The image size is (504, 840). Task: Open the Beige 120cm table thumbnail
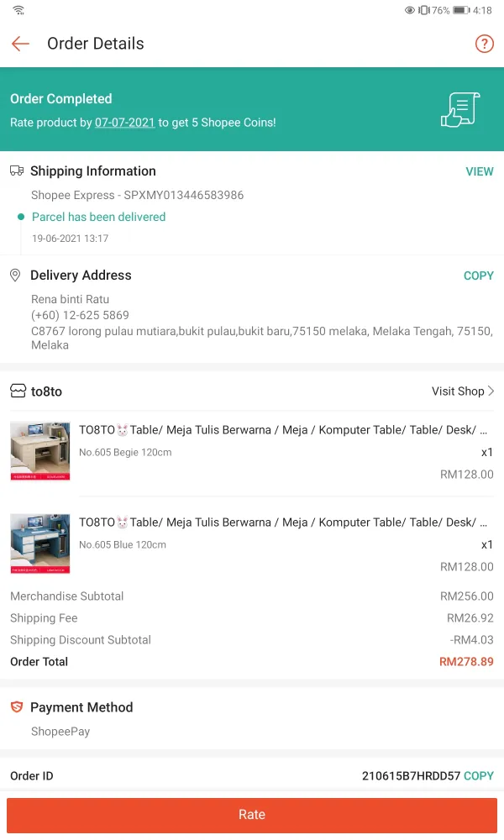[x=40, y=451]
